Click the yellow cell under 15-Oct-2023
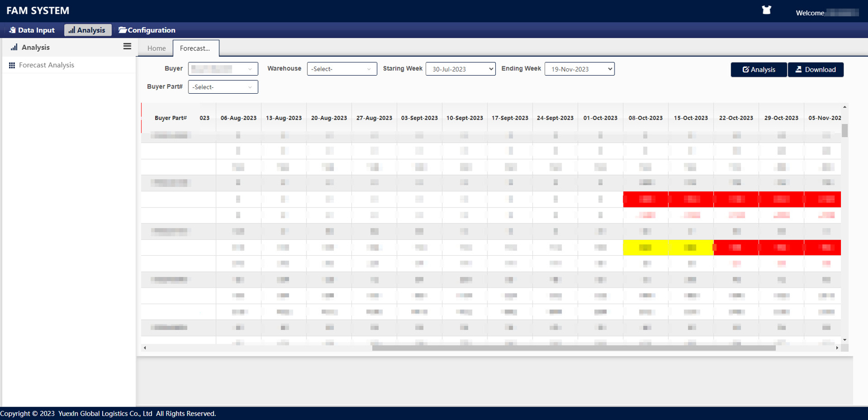This screenshot has height=420, width=868. (x=691, y=247)
